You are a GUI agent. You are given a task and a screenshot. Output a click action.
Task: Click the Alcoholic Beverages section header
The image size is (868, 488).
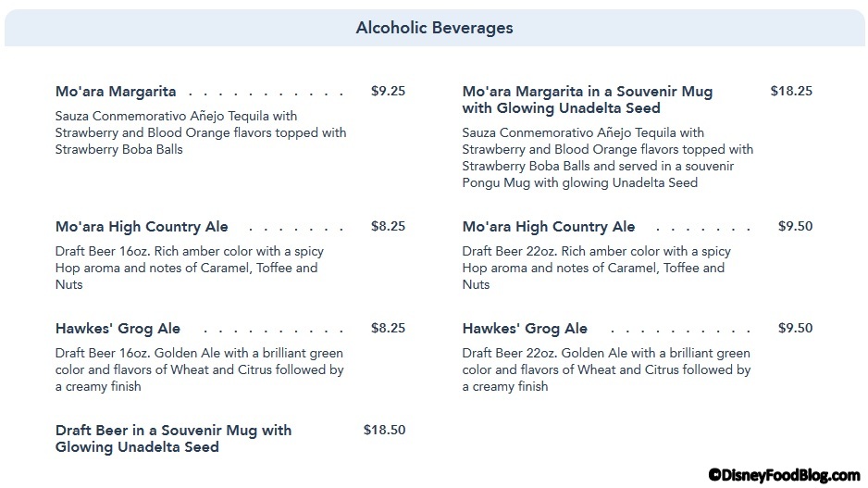click(434, 28)
